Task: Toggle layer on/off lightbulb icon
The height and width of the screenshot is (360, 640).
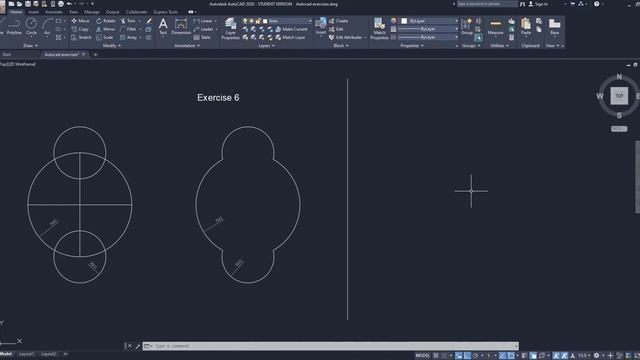Action: pyautogui.click(x=245, y=21)
